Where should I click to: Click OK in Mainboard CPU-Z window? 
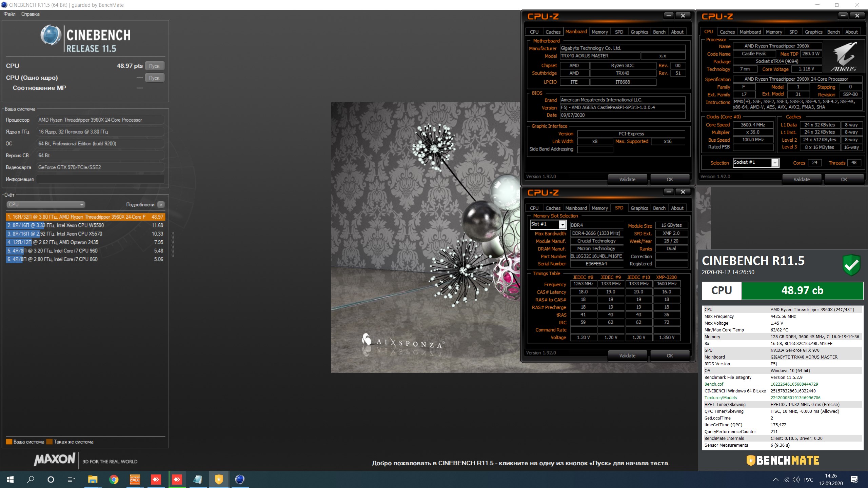pos(670,179)
